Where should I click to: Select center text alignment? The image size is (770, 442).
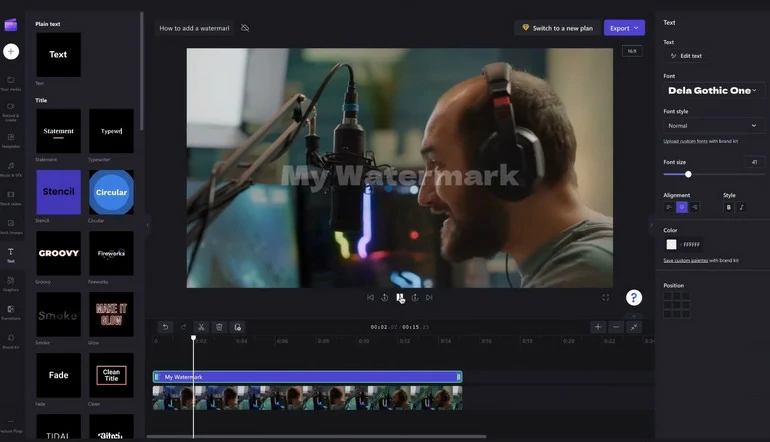pos(682,207)
